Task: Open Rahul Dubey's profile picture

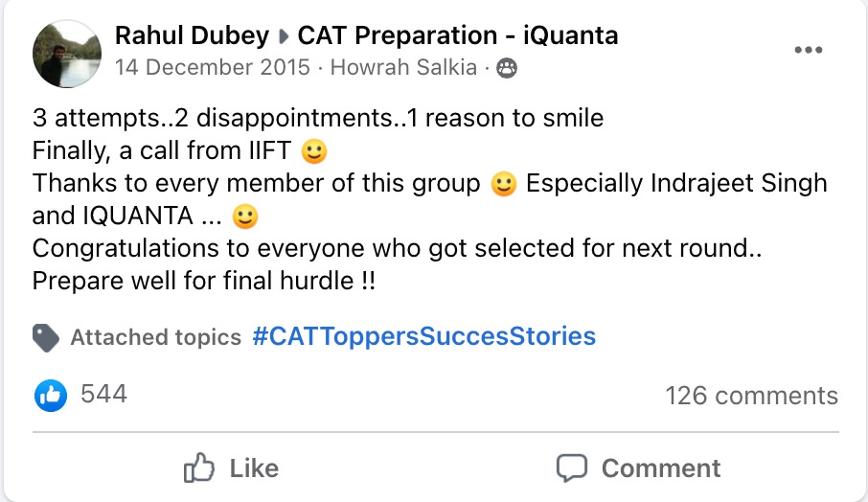Action: [x=67, y=54]
